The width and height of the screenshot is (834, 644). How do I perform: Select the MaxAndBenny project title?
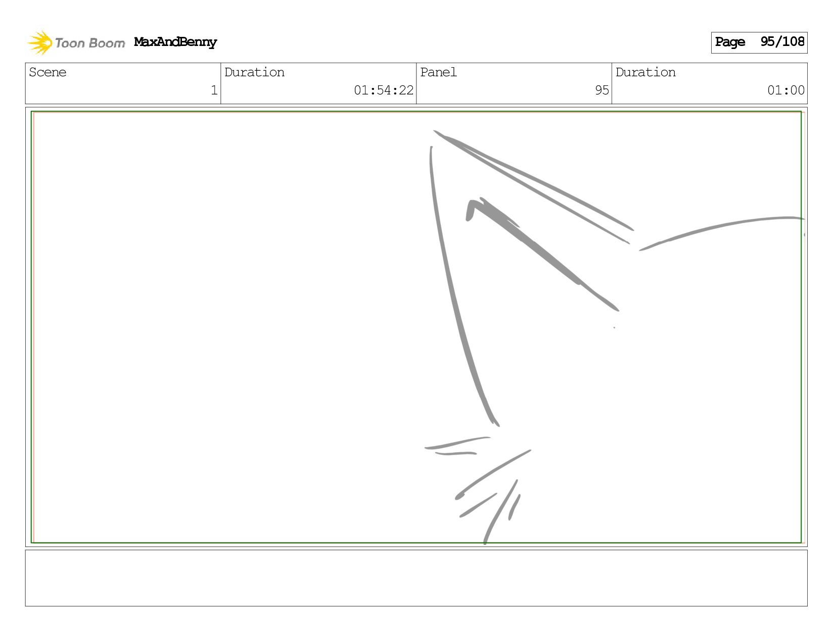coord(175,42)
